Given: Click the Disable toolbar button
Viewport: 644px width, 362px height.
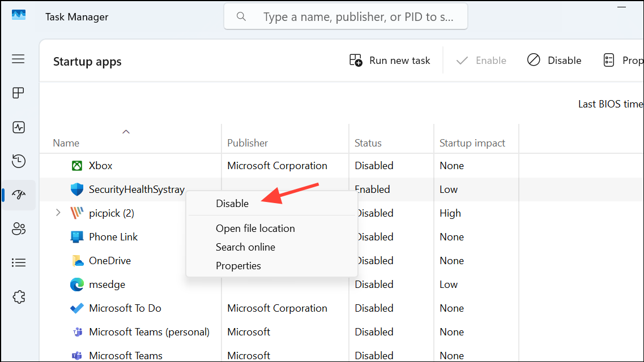Looking at the screenshot, I should click(554, 61).
